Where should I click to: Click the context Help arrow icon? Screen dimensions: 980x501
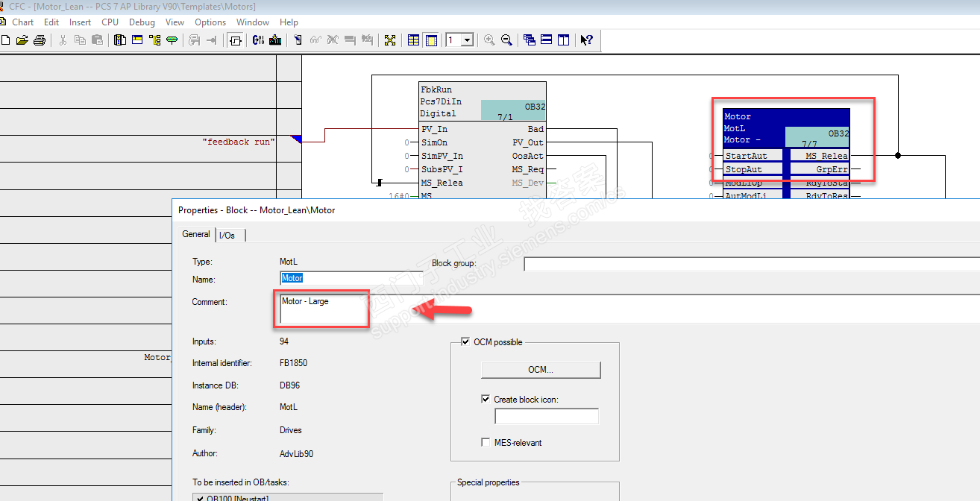[x=586, y=40]
